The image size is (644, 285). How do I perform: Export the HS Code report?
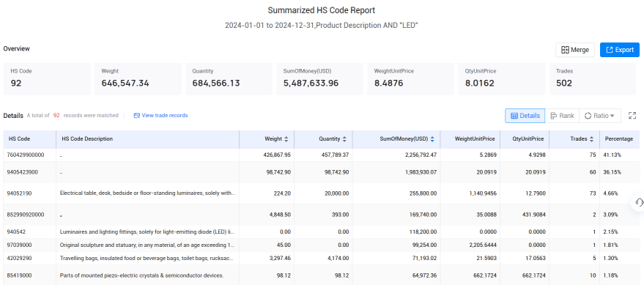point(619,50)
